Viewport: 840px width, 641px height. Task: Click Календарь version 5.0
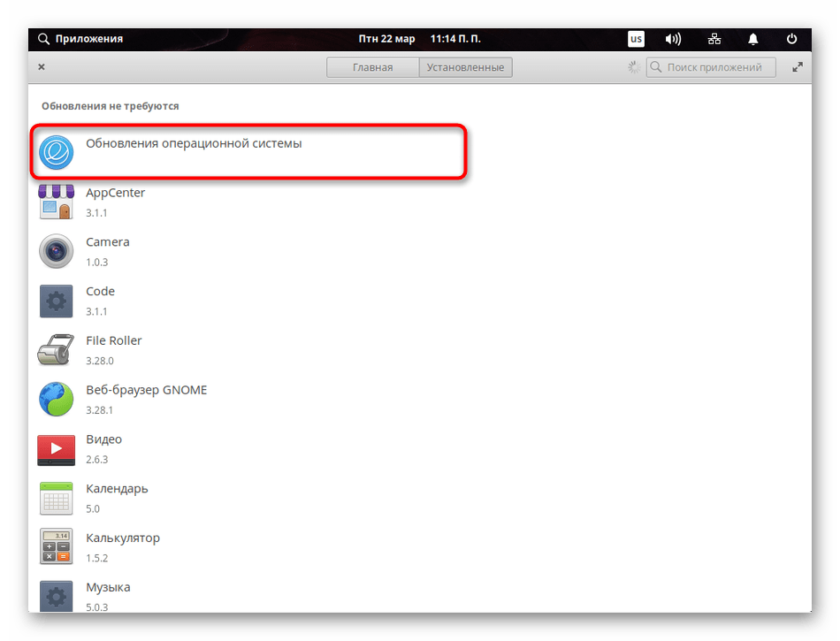(x=93, y=508)
